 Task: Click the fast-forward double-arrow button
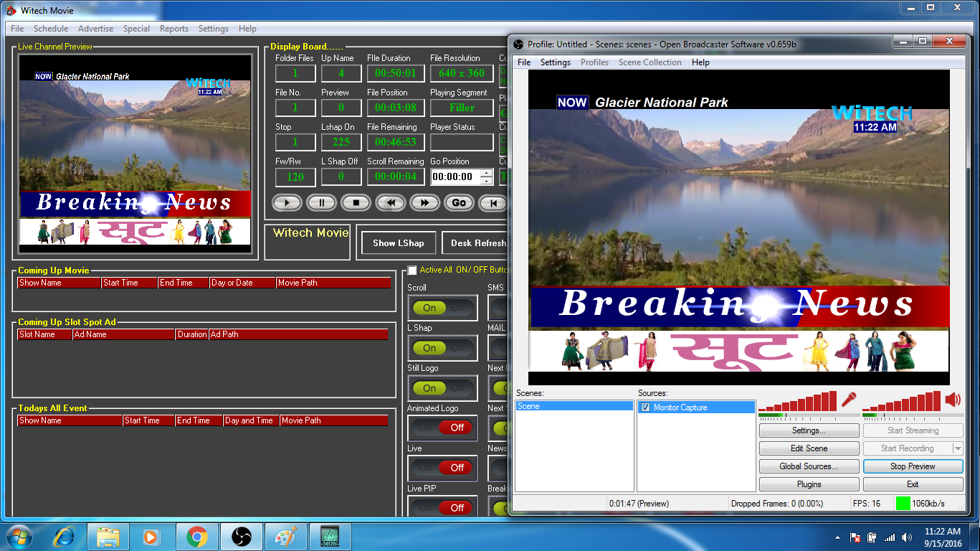424,203
